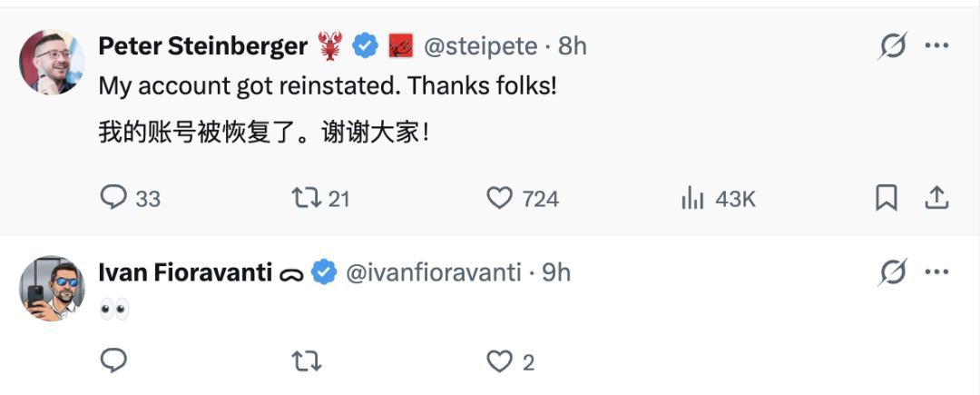Like Peter Steinberger's tweet with 724 likes
Viewport: 980px width, 395px height.
pos(501,198)
